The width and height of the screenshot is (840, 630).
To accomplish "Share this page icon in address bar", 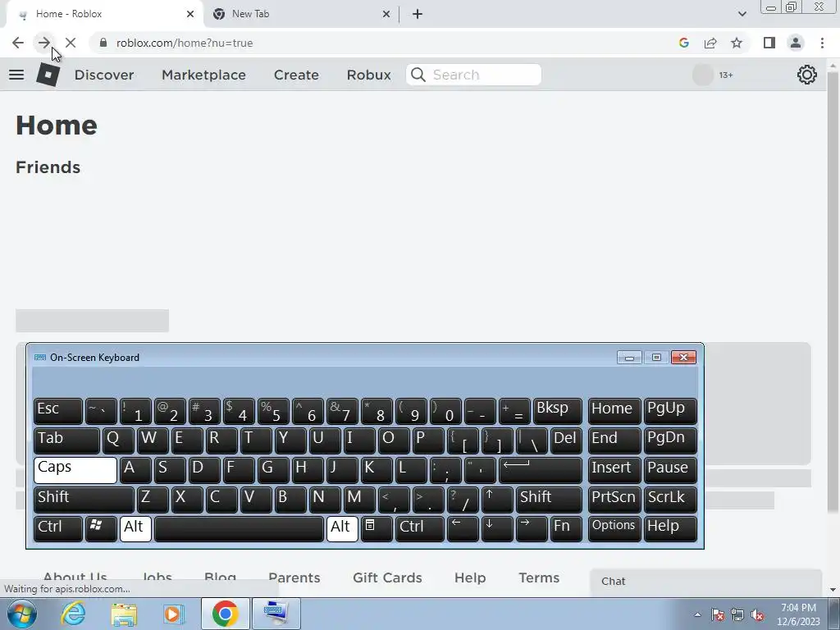I will point(710,43).
